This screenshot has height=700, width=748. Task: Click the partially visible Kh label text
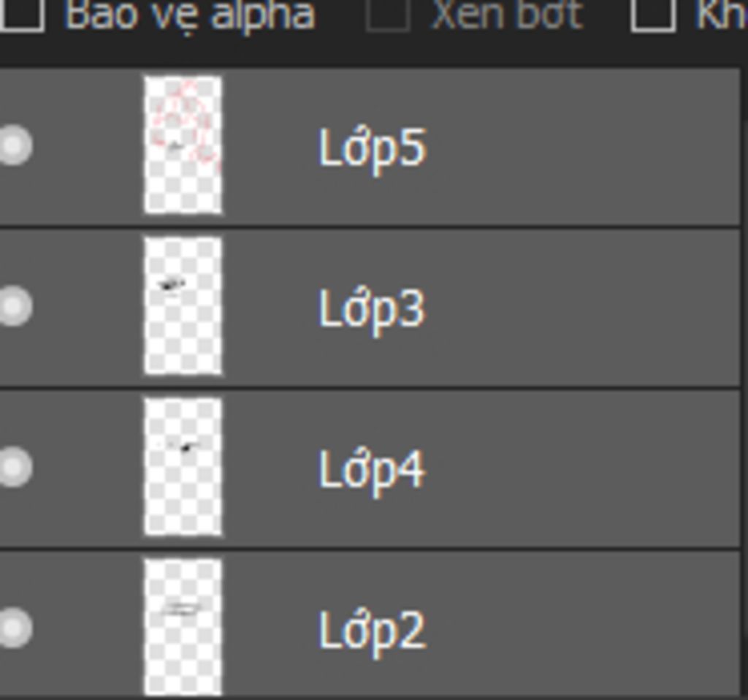[x=721, y=15]
